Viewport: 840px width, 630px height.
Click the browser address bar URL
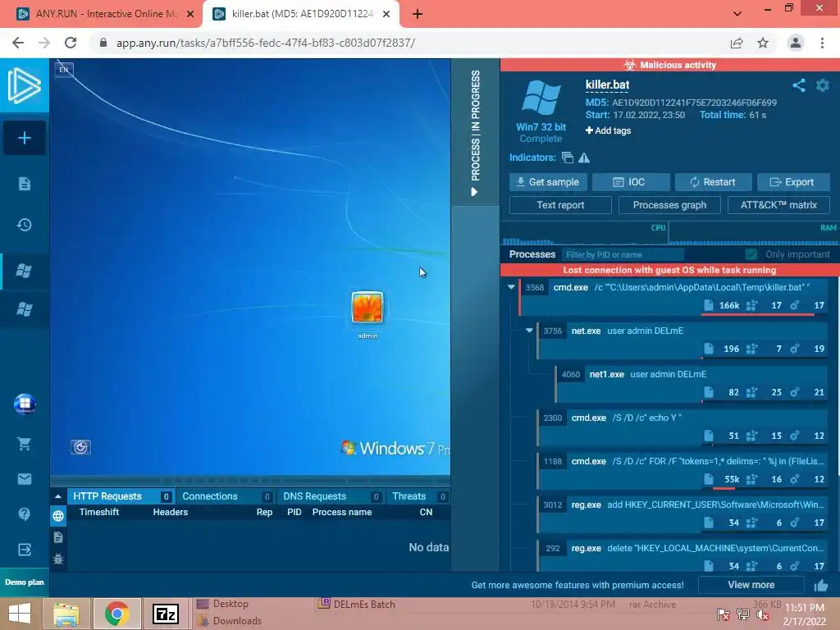(266, 43)
